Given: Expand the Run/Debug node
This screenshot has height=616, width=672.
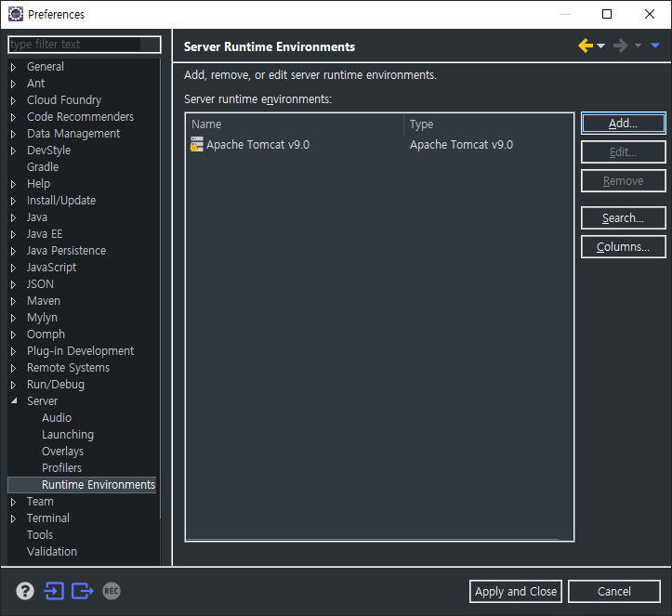Looking at the screenshot, I should [13, 385].
